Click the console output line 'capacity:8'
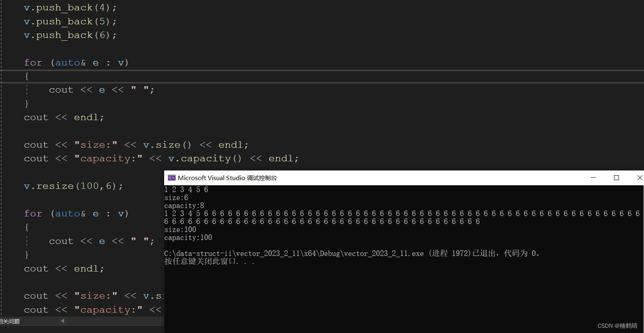 [x=184, y=206]
